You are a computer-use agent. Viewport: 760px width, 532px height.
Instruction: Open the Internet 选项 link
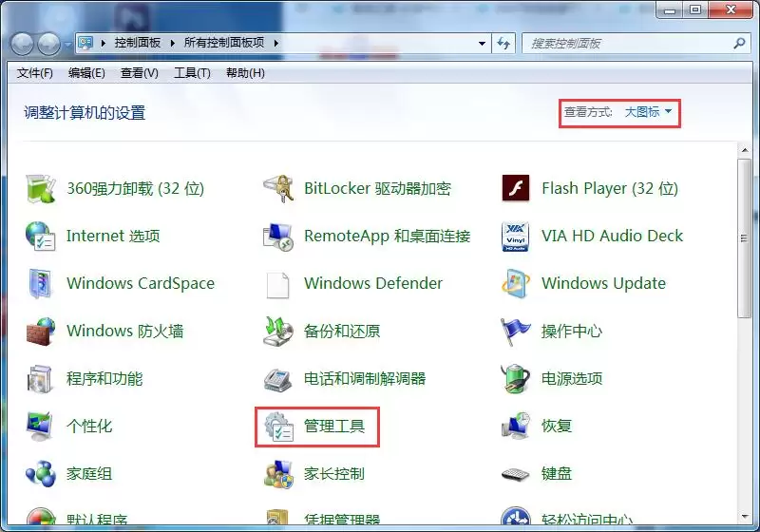[x=113, y=236]
